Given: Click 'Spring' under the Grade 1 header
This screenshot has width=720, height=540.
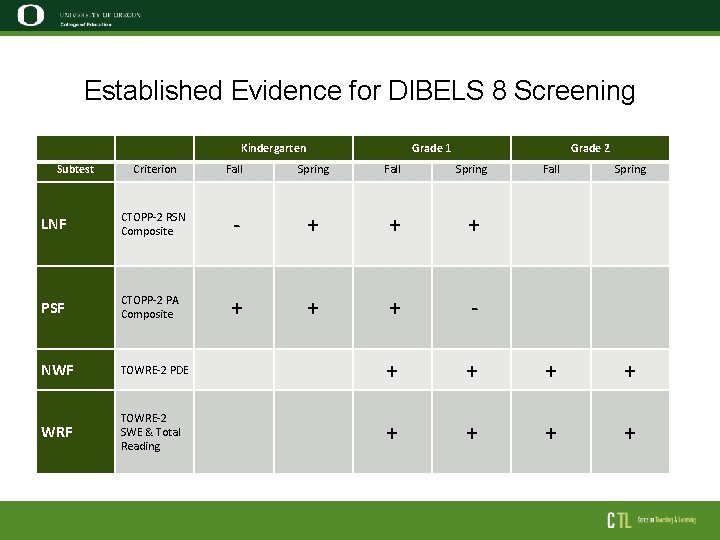Looking at the screenshot, I should click(471, 169).
